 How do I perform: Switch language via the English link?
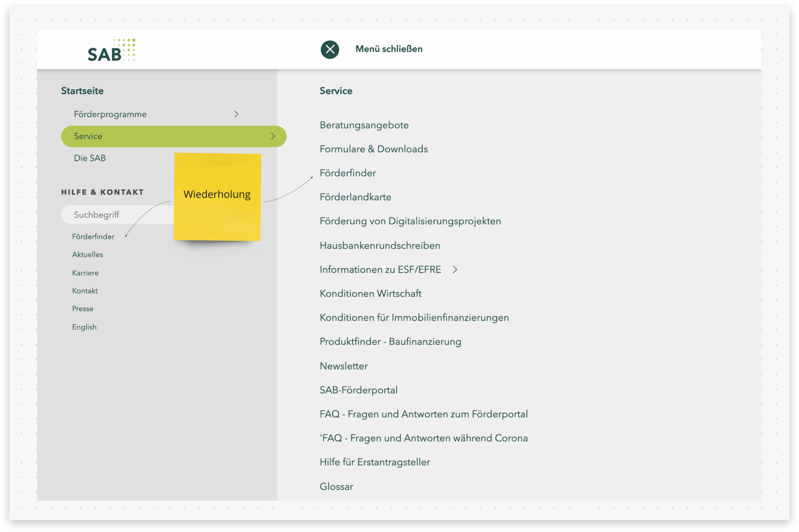(x=84, y=327)
